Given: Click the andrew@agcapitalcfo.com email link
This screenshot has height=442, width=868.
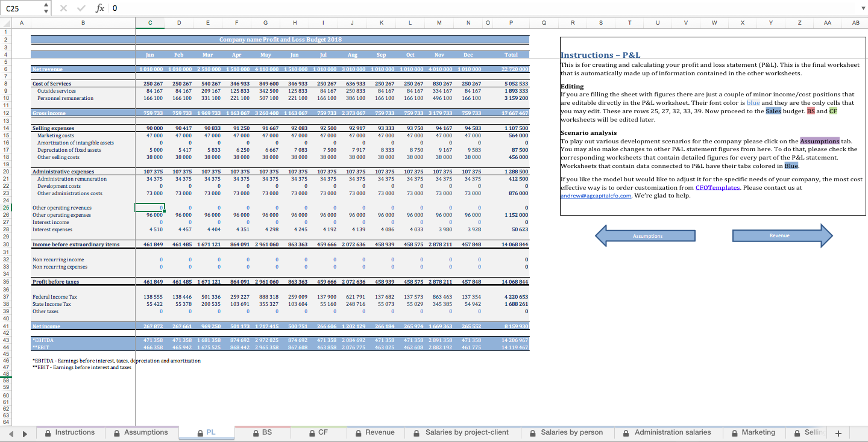Looking at the screenshot, I should 596,195.
